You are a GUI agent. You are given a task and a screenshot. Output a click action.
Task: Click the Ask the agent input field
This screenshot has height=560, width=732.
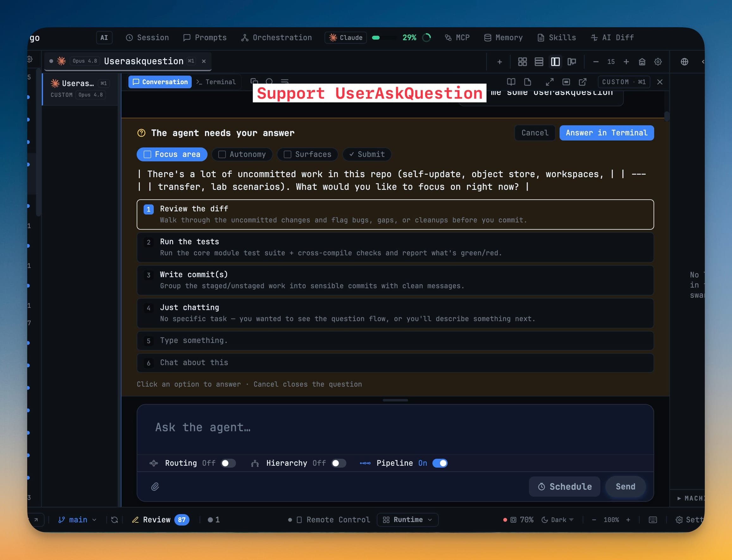click(395, 428)
